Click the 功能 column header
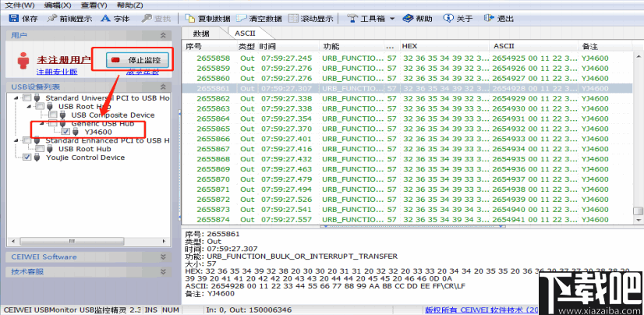The width and height of the screenshot is (644, 315). [x=351, y=46]
